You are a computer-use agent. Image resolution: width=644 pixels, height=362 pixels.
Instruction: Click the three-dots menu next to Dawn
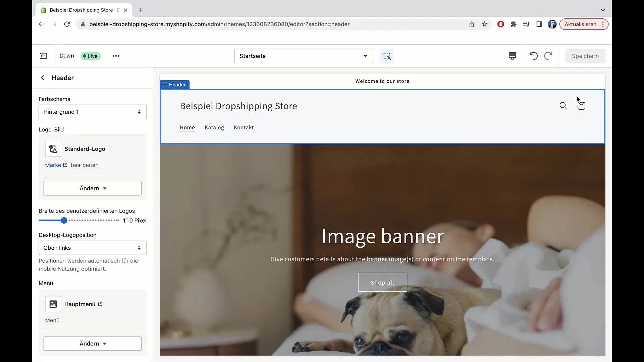tap(116, 56)
